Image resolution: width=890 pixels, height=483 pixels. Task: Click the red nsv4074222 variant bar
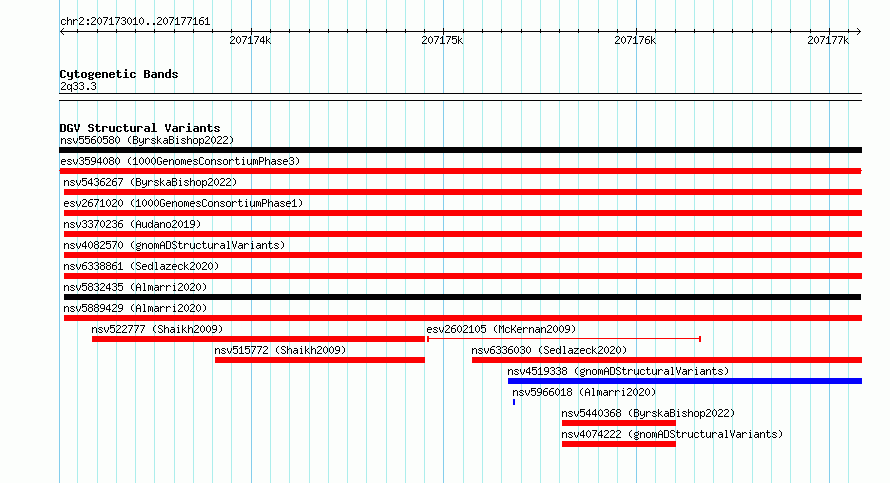[619, 444]
